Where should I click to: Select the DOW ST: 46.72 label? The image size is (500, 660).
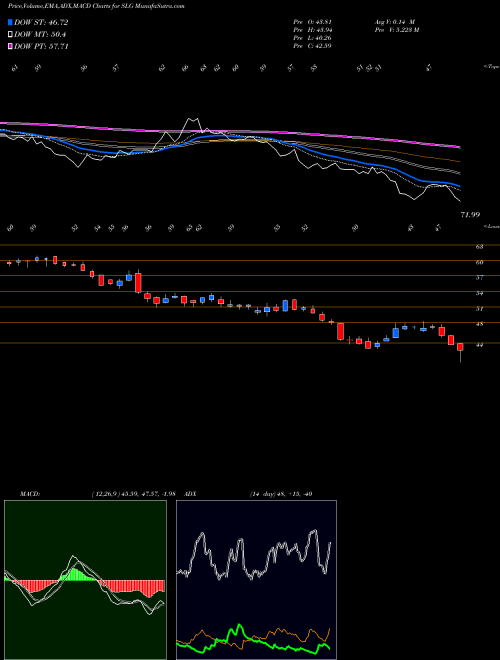[41, 22]
